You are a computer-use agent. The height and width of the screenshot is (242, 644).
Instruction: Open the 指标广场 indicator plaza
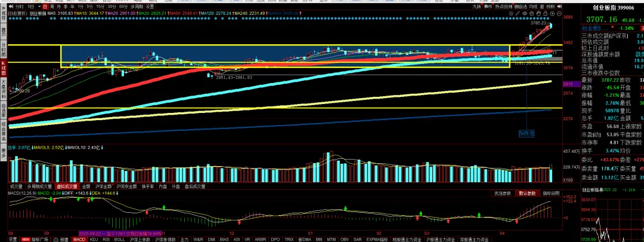click(x=40, y=239)
